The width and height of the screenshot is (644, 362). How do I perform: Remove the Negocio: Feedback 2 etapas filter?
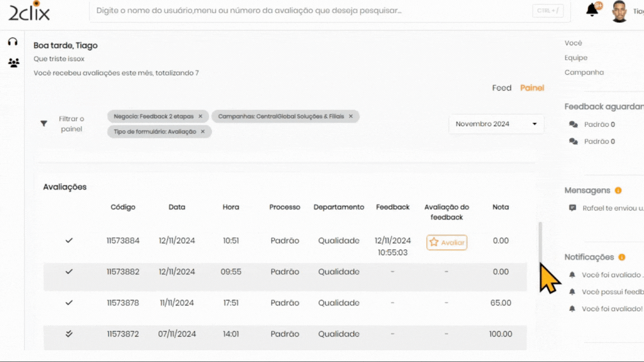[x=201, y=116]
